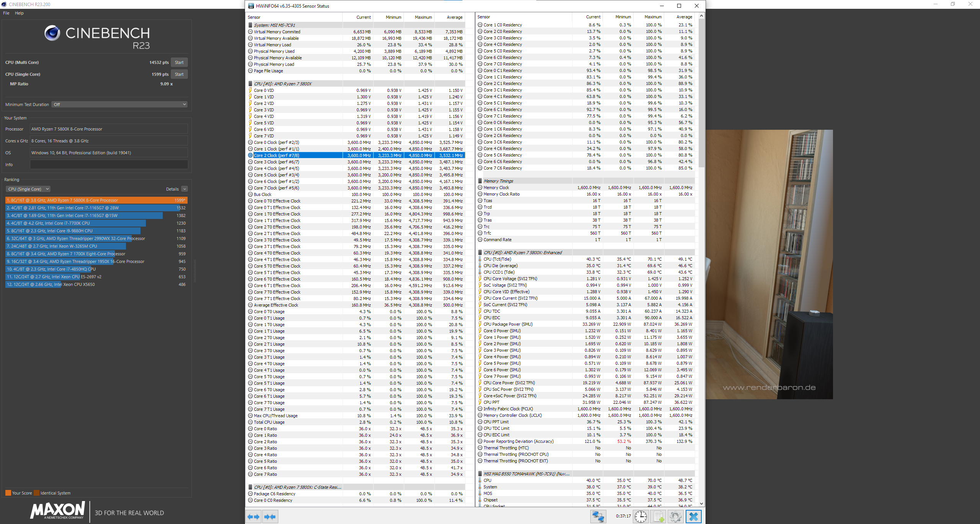This screenshot has width=980, height=524.
Task: Click the Memory Timings group icon
Action: click(x=480, y=181)
